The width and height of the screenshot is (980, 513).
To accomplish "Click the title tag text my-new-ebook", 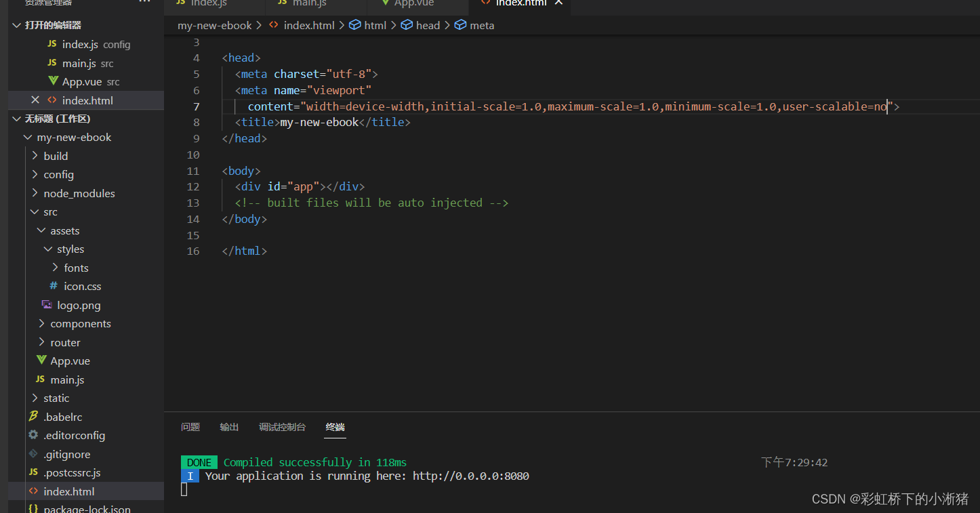I will click(319, 123).
